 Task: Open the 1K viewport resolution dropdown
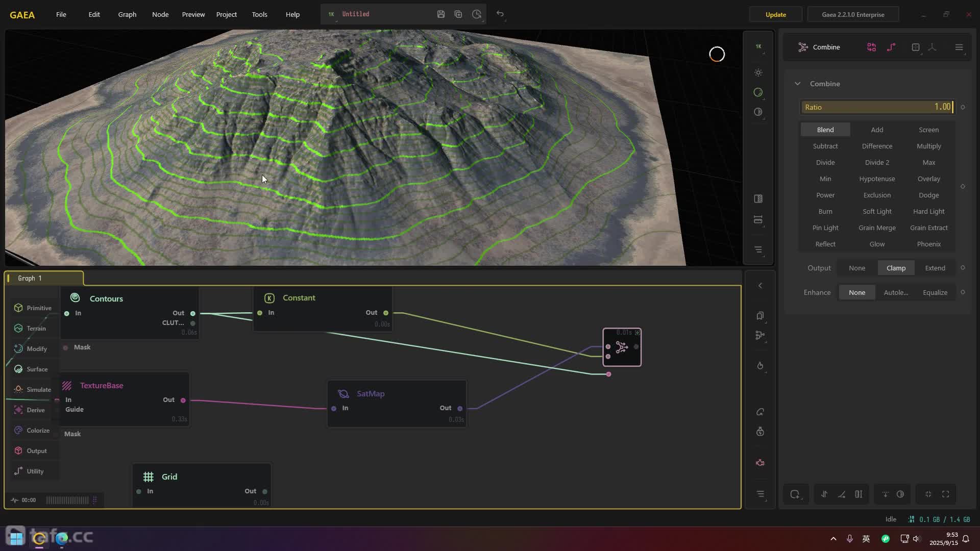click(758, 46)
